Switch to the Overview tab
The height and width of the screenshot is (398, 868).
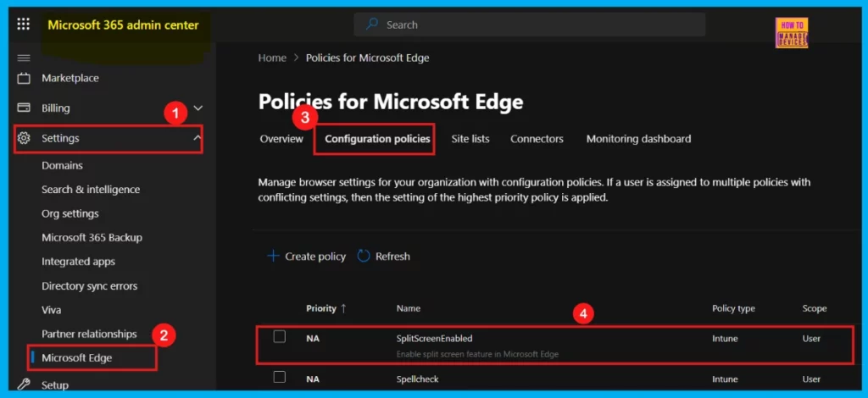[x=281, y=139]
